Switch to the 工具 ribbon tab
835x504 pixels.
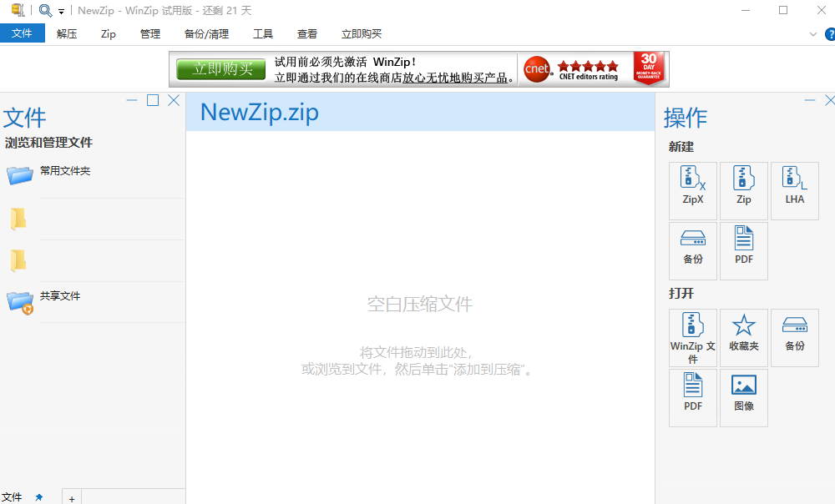click(x=262, y=33)
